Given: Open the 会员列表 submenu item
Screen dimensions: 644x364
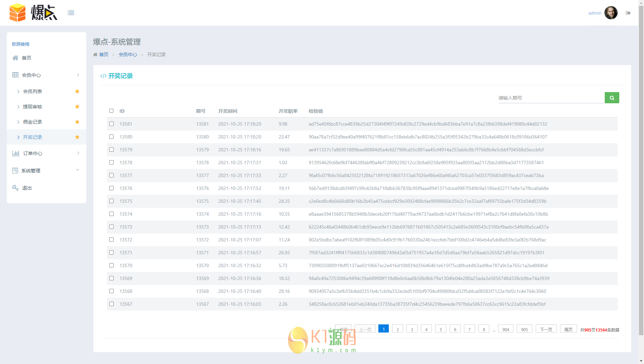Looking at the screenshot, I should pyautogui.click(x=32, y=91).
